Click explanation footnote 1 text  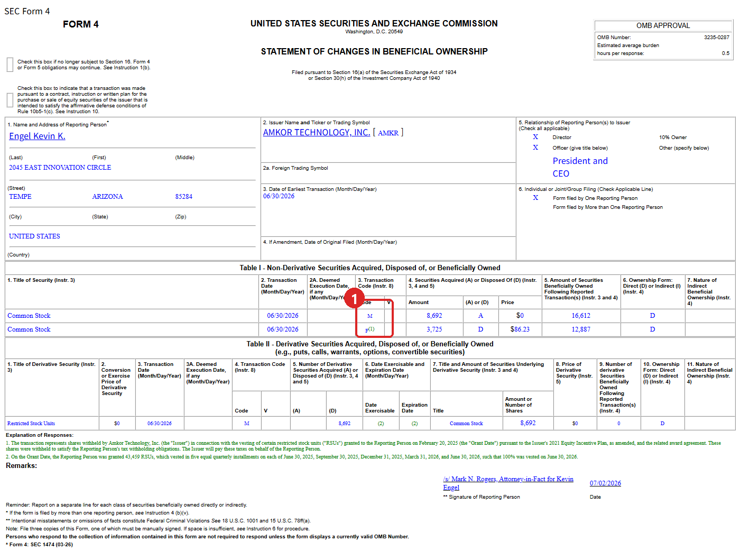[x=363, y=446]
